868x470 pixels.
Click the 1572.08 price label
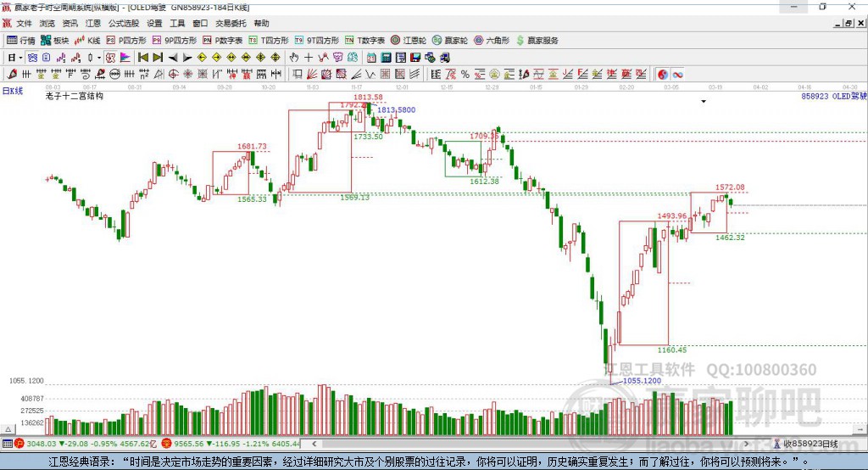coord(730,187)
